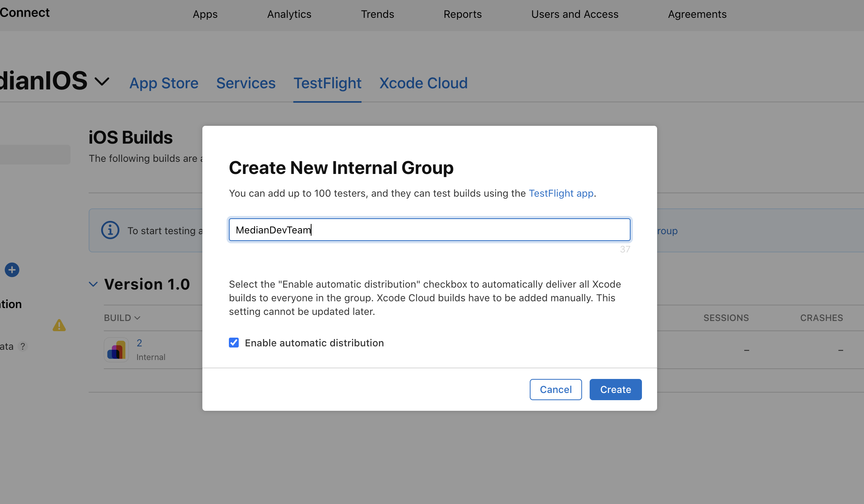Expand the app name dropdown chevron

102,81
